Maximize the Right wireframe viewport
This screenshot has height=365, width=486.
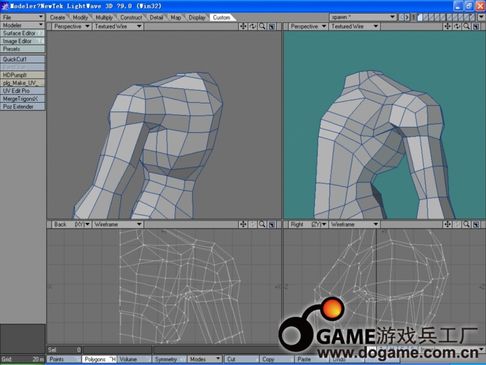coord(476,224)
